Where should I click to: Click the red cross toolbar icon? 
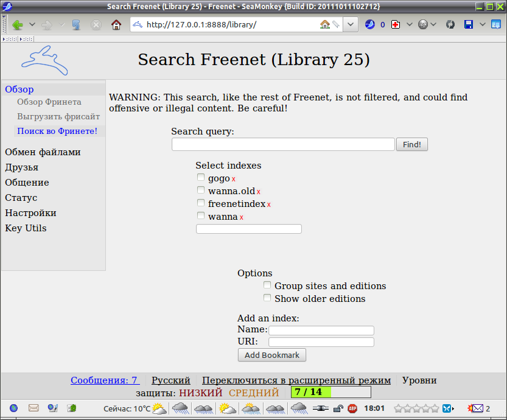pyautogui.click(x=396, y=24)
